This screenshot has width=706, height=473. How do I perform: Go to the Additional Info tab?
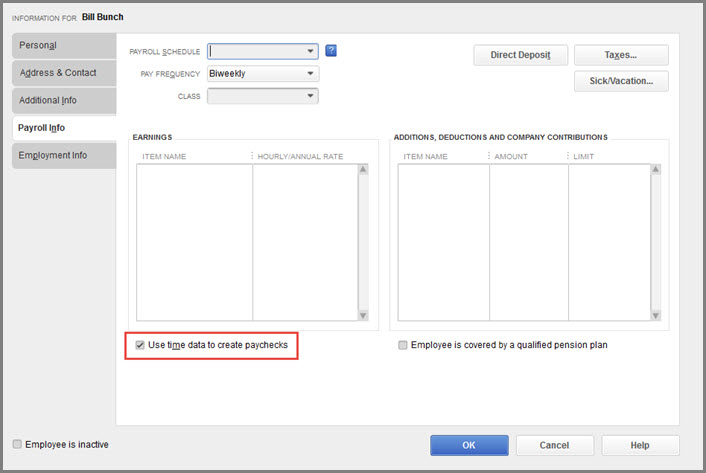click(x=64, y=100)
